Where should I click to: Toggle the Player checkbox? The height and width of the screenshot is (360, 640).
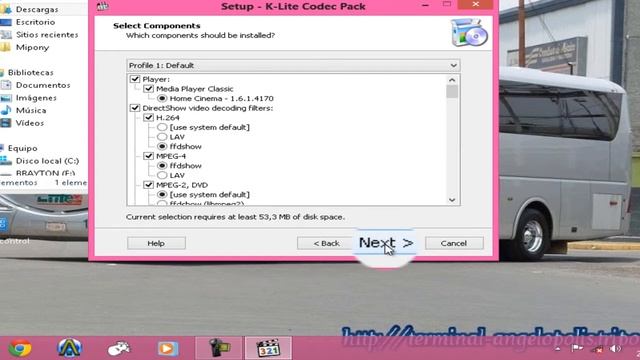pos(135,79)
